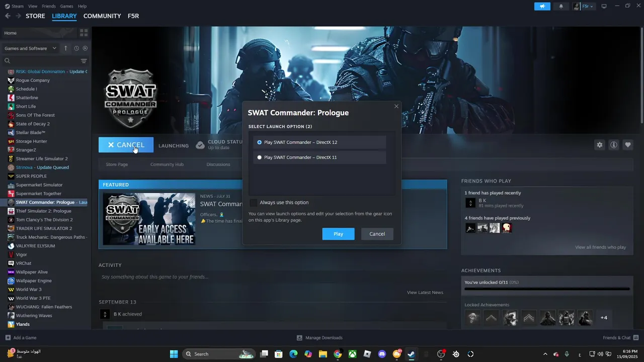644x362 pixels.
Task: Select Play SWAT Commander DirectX 12 option
Action: (319, 142)
